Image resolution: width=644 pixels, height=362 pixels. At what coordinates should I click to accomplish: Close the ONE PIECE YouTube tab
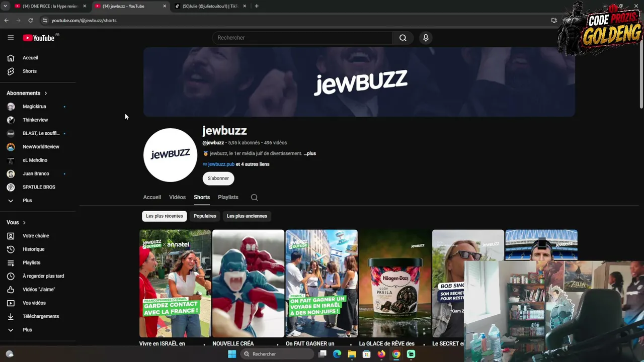coord(85,6)
